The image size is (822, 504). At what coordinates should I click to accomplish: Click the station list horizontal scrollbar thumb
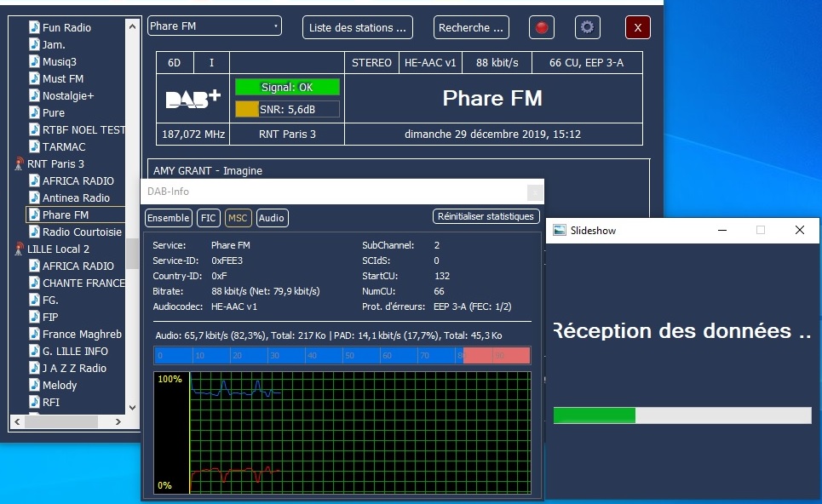tap(60, 421)
